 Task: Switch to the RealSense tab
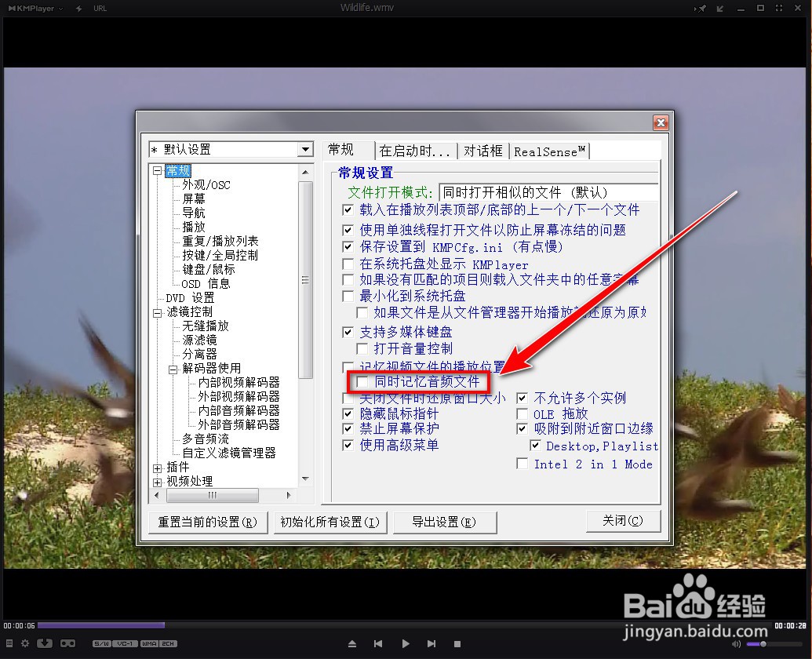pyautogui.click(x=549, y=151)
